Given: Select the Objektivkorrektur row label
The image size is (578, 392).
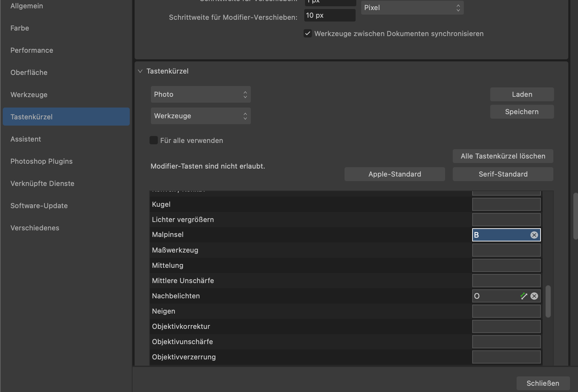Looking at the screenshot, I should pos(181,326).
